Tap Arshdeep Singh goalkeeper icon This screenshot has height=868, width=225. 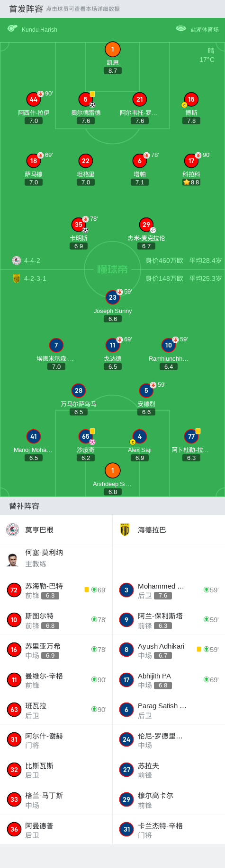point(112,470)
